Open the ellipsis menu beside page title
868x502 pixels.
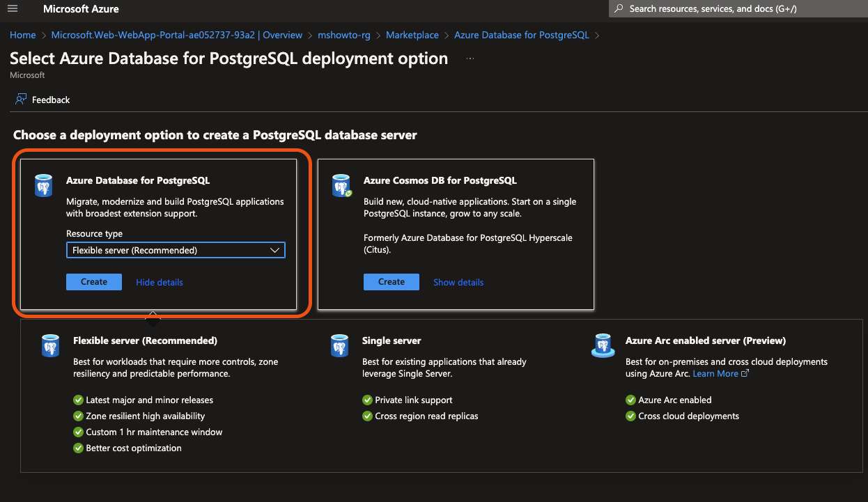point(470,59)
